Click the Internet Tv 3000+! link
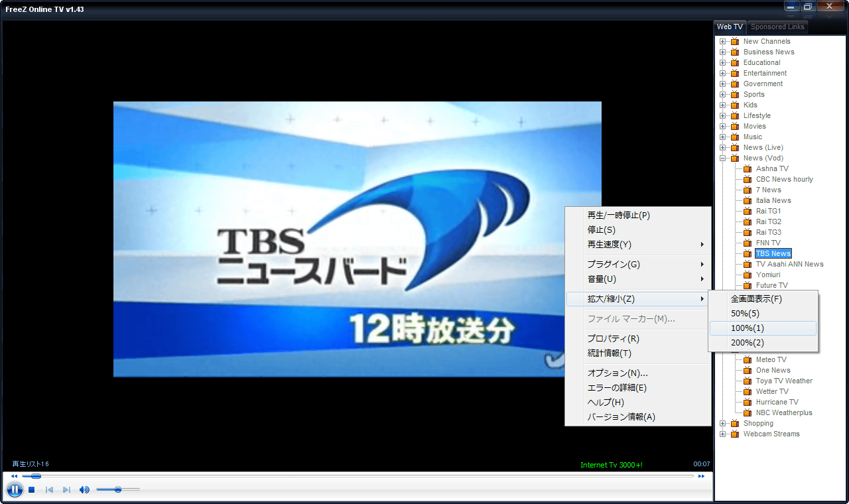The width and height of the screenshot is (849, 504). pos(611,465)
